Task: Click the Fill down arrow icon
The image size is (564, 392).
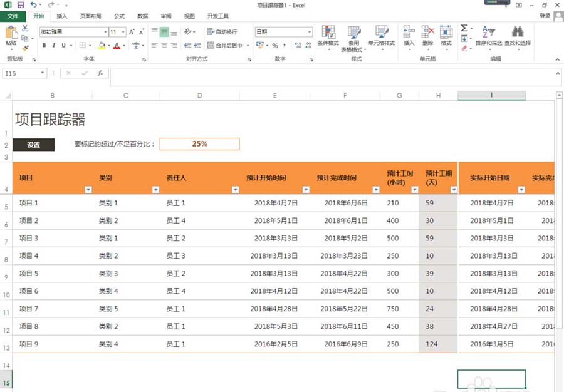Action: pos(464,38)
